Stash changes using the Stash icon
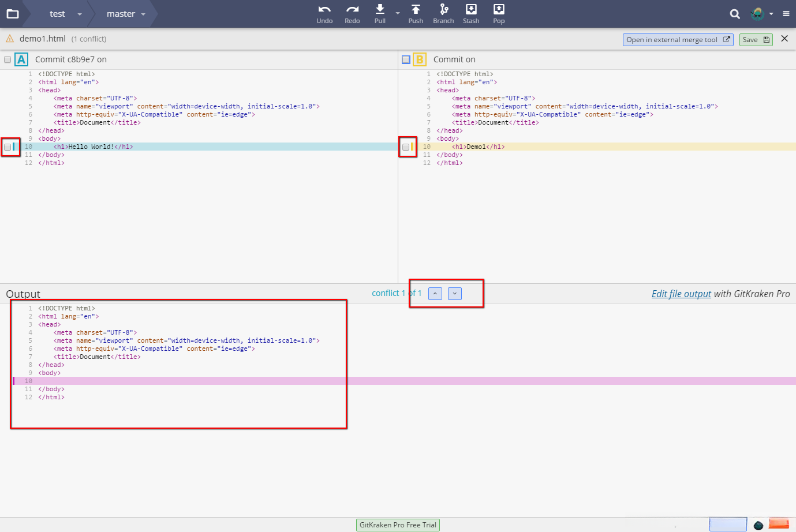Screen dimensions: 796x532 point(471,10)
